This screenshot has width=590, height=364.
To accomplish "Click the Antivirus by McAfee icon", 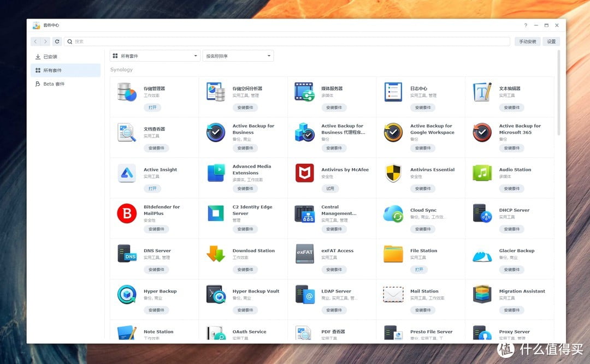I will tap(304, 173).
